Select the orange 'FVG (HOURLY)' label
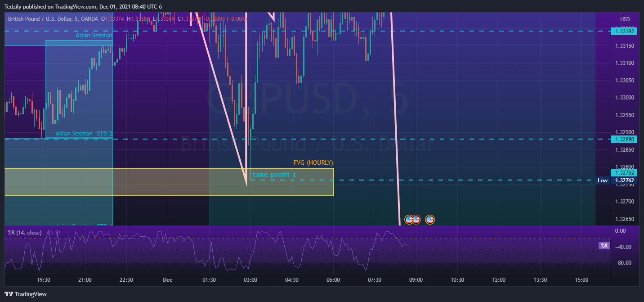Image resolution: width=644 pixels, height=302 pixels. [x=313, y=162]
